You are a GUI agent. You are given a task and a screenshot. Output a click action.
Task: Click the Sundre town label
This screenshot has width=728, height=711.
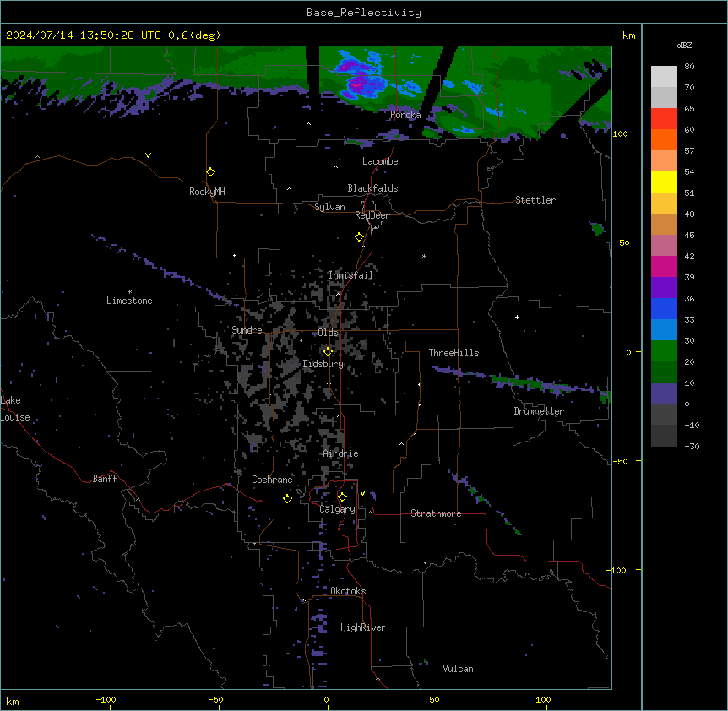tap(247, 330)
